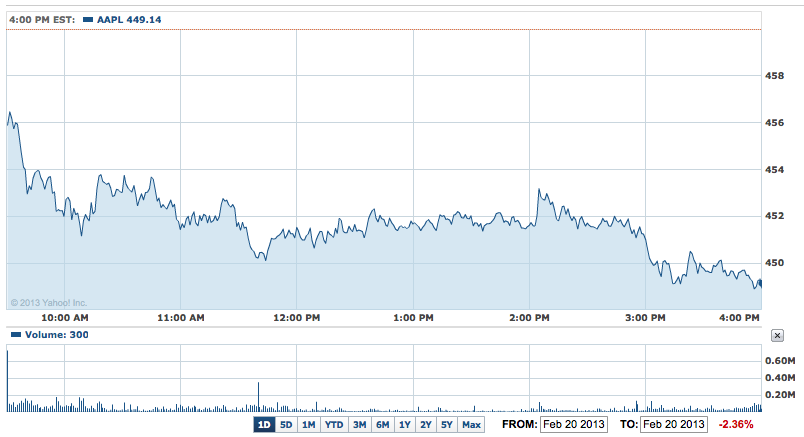Screen dimensions: 804x437
Task: Click the AAPL 449.14 legend label
Action: 129,19
